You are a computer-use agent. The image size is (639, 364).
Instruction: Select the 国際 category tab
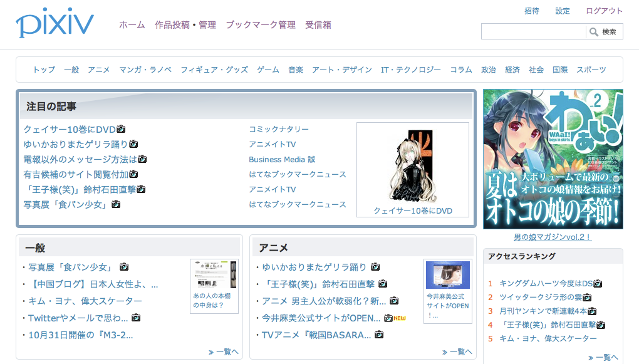click(560, 70)
